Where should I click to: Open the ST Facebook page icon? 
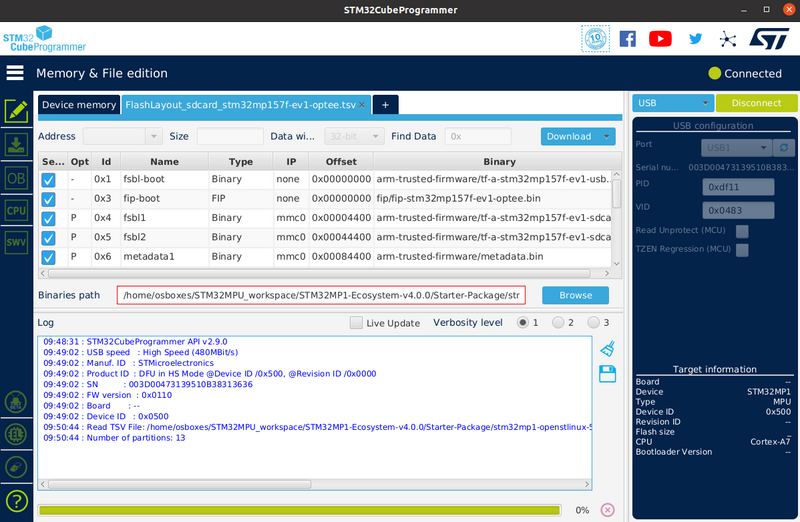(628, 39)
